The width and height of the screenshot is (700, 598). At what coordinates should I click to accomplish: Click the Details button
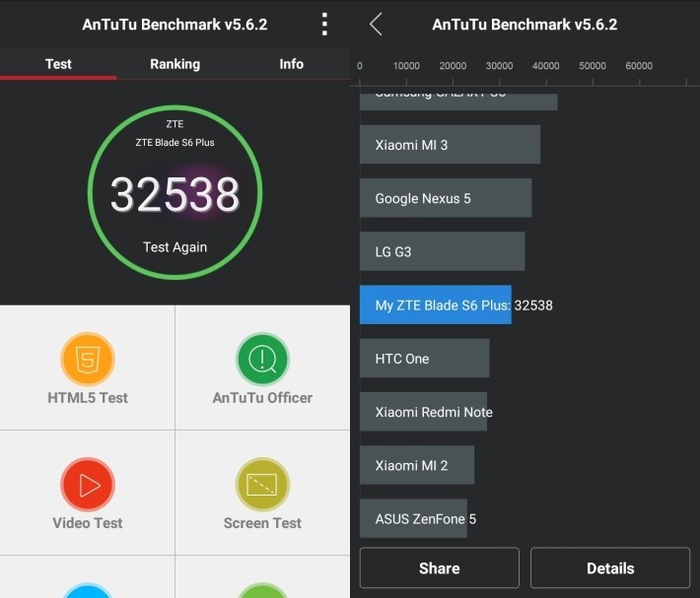coord(610,568)
